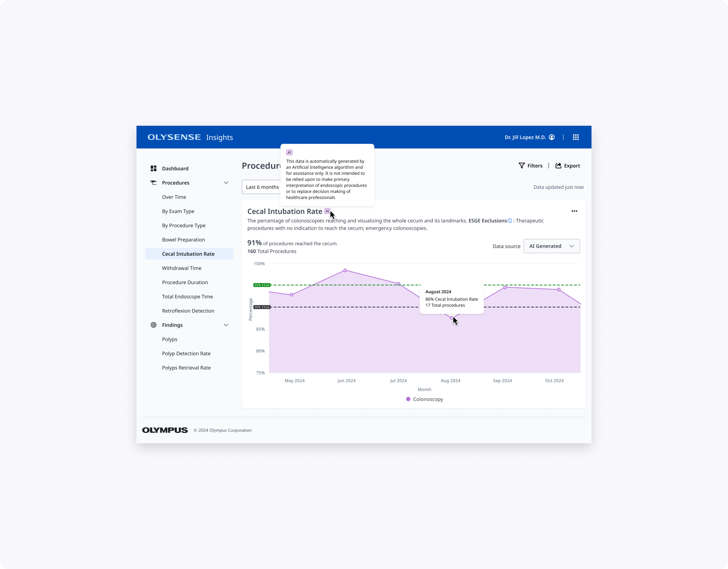Click the user profile avatar icon
The width and height of the screenshot is (728, 569).
coord(552,137)
